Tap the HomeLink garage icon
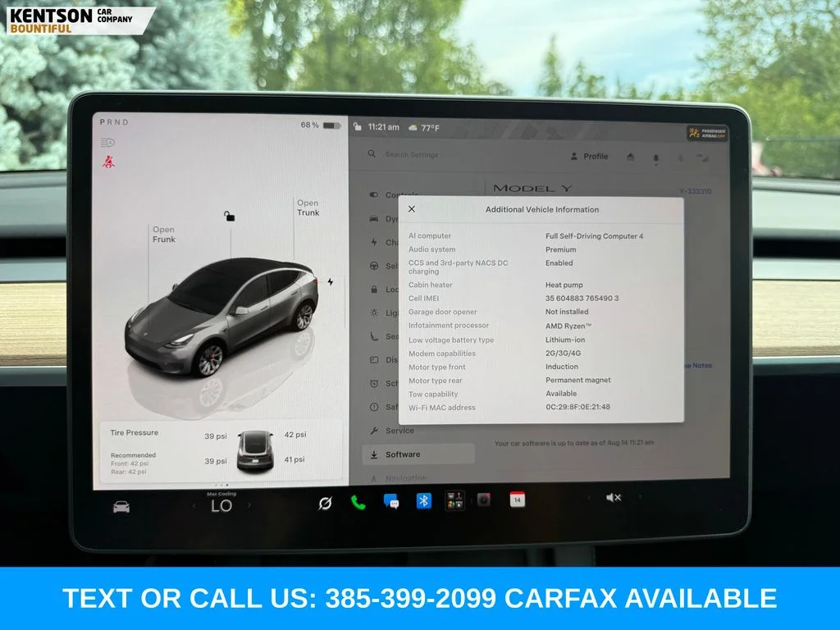Screen dimensions: 840x630 pyautogui.click(x=631, y=157)
